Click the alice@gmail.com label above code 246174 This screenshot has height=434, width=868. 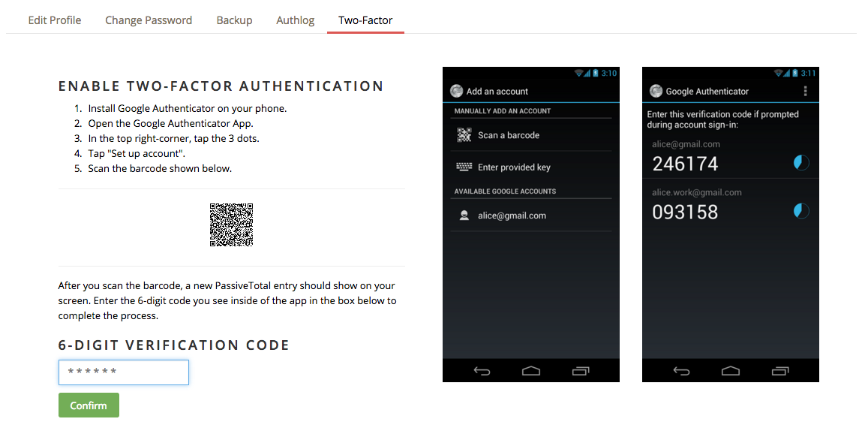686,144
